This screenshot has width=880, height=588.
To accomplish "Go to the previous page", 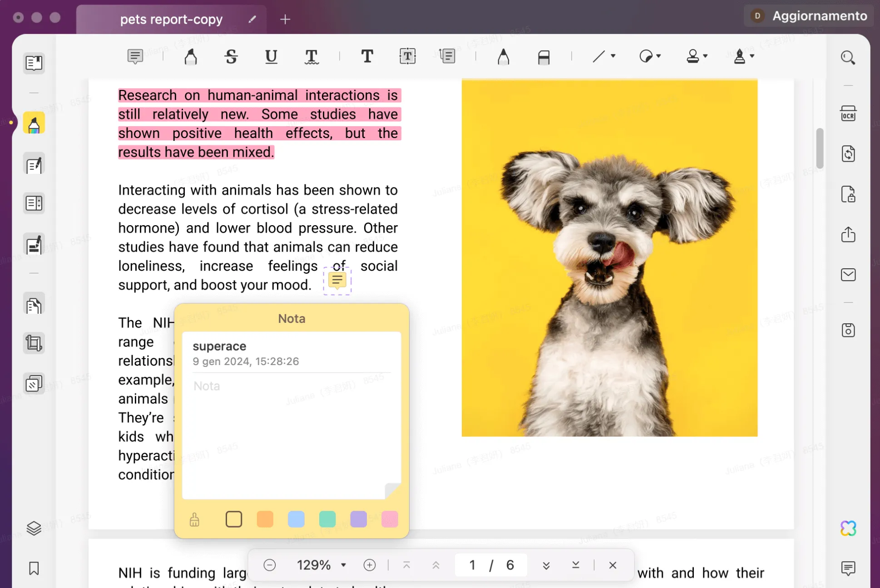I will pos(436,565).
